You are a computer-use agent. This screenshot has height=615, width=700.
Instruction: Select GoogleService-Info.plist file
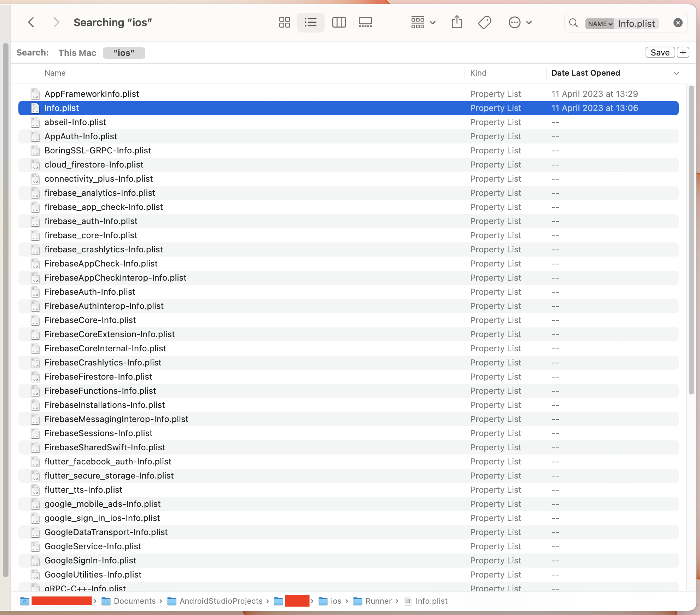click(x=93, y=546)
